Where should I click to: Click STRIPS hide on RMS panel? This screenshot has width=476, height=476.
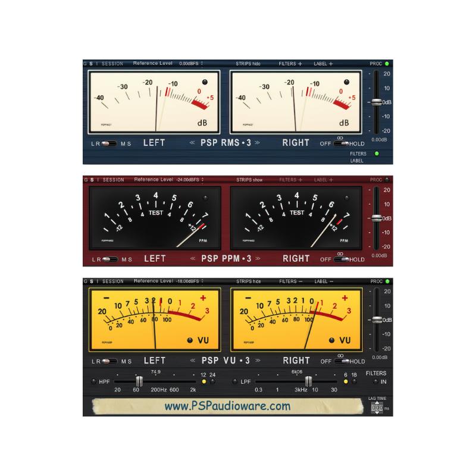point(248,64)
